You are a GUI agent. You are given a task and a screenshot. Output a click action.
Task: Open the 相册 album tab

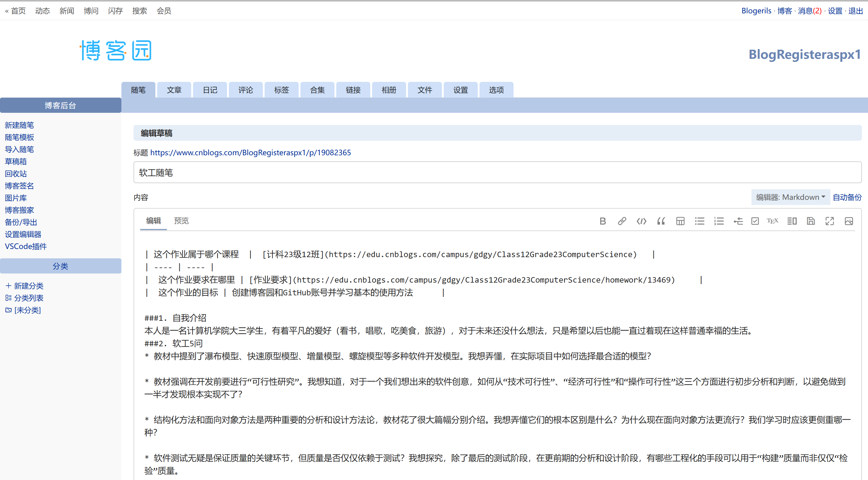388,90
